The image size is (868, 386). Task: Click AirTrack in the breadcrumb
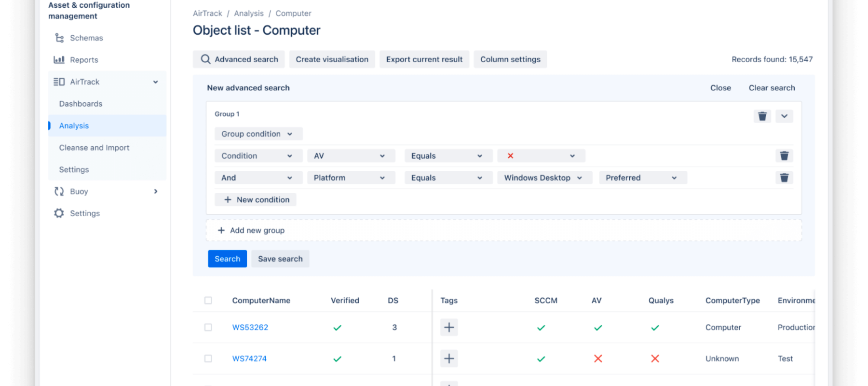(207, 14)
